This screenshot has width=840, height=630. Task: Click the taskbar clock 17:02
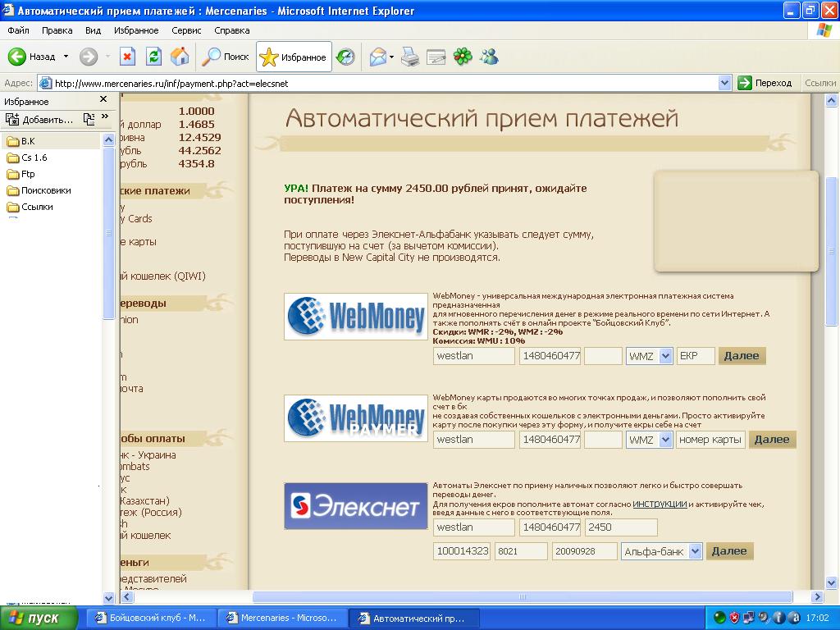817,619
